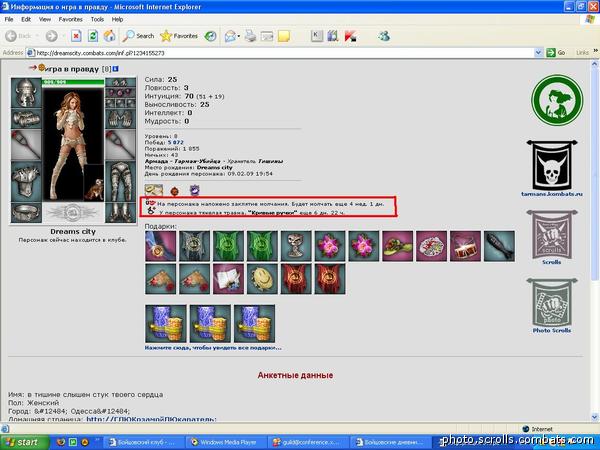Screen dimensions: 600x450
Task: Click the medal ribbon gift icon
Action: (x=161, y=246)
